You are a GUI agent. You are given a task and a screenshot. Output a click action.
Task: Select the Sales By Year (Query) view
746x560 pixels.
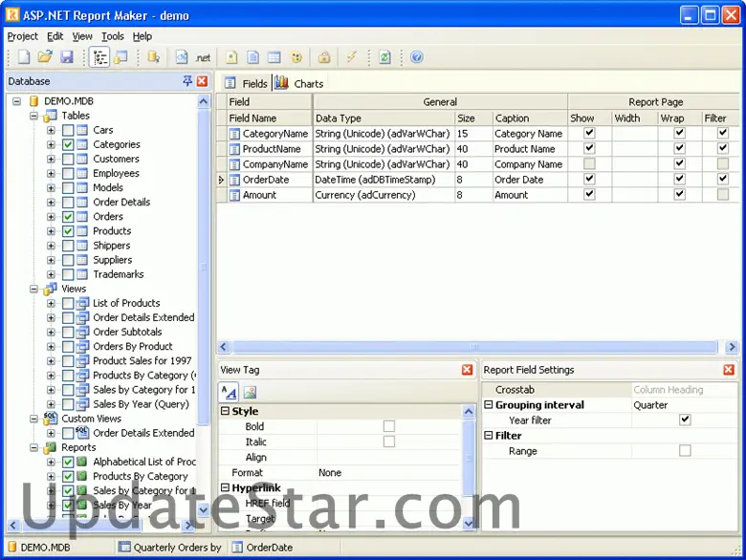click(x=141, y=404)
